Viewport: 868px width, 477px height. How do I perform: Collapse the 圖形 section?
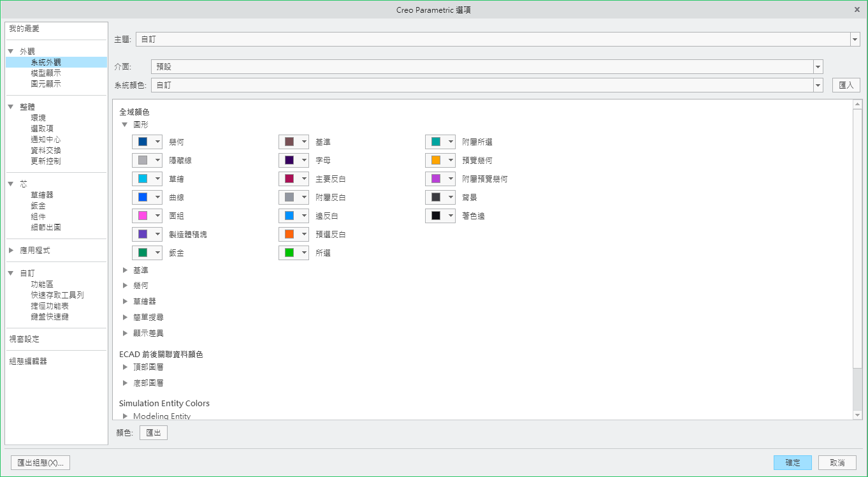click(x=126, y=125)
